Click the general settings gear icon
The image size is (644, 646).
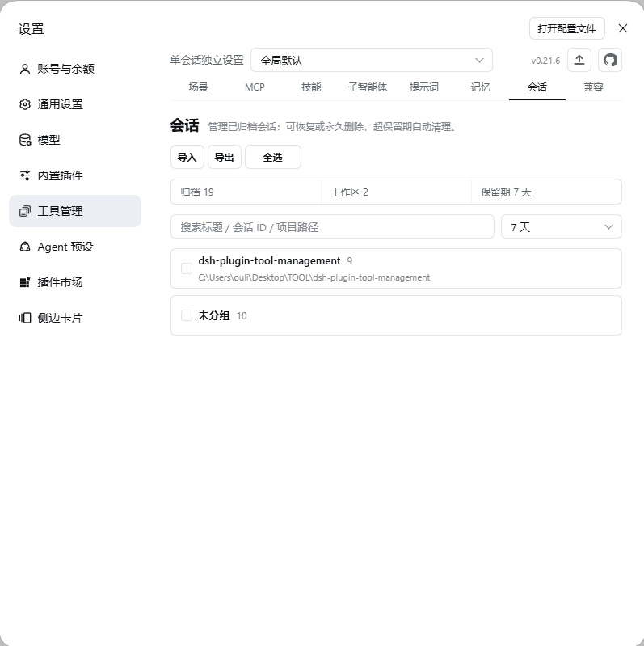tap(25, 104)
